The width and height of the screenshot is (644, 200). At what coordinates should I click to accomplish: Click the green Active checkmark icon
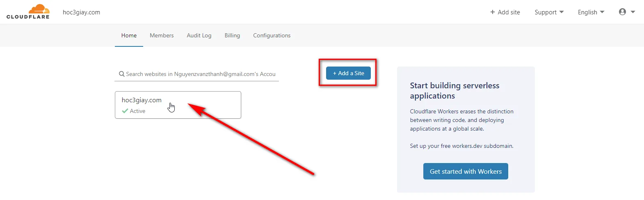click(125, 111)
